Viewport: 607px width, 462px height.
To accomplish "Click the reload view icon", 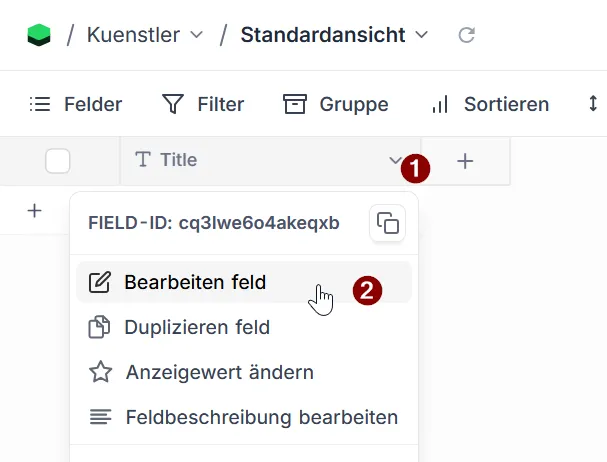I will [x=466, y=35].
